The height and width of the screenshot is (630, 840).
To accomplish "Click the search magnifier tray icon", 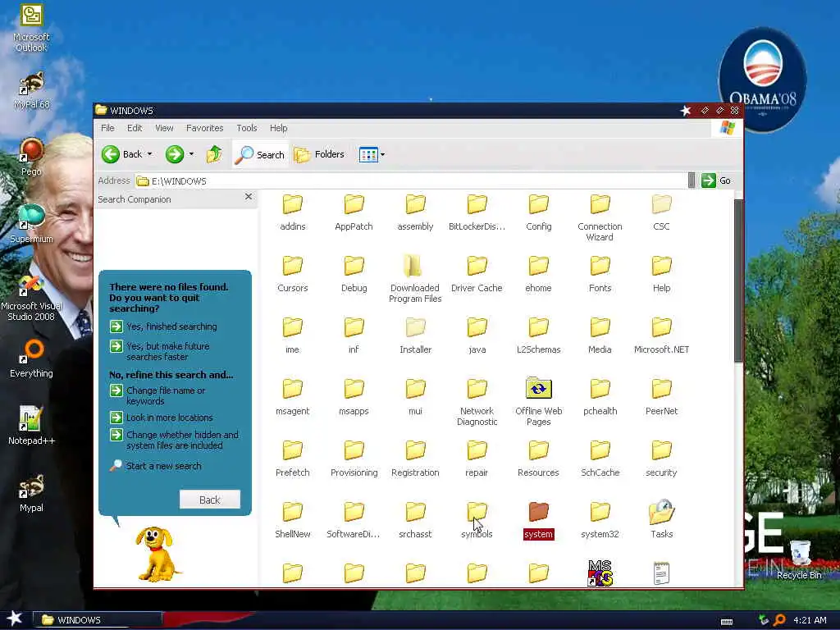I will pos(780,620).
